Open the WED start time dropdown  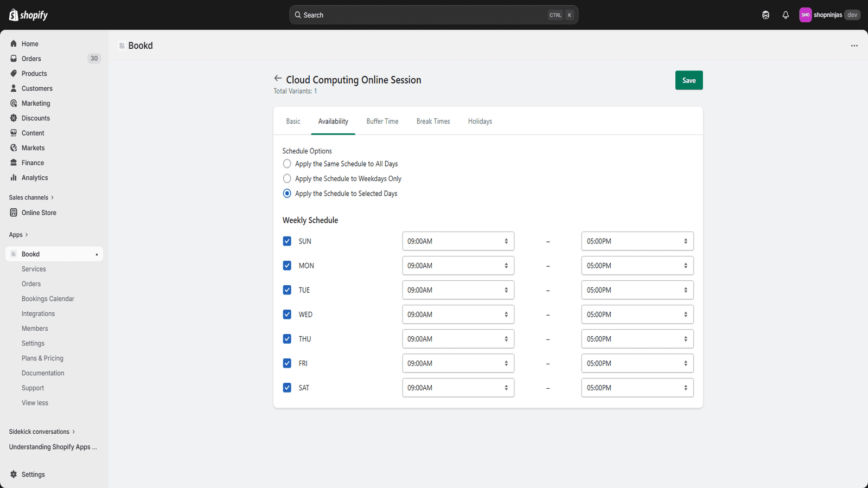[x=458, y=314]
